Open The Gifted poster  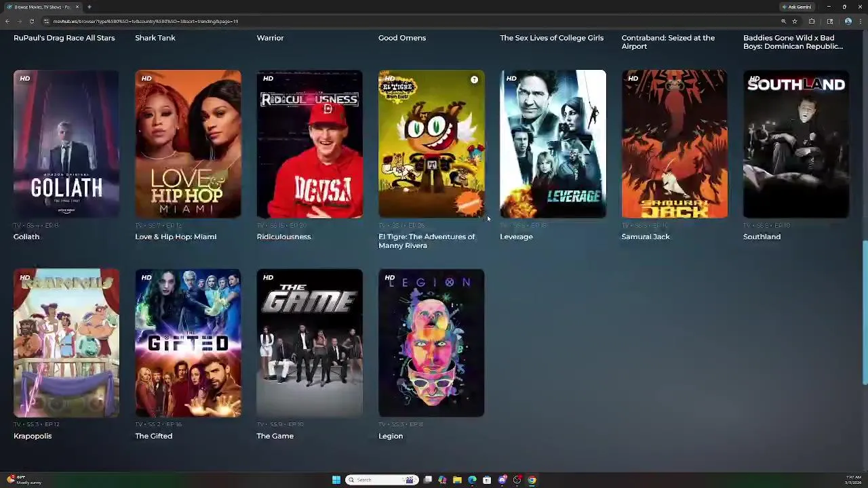[x=188, y=343]
